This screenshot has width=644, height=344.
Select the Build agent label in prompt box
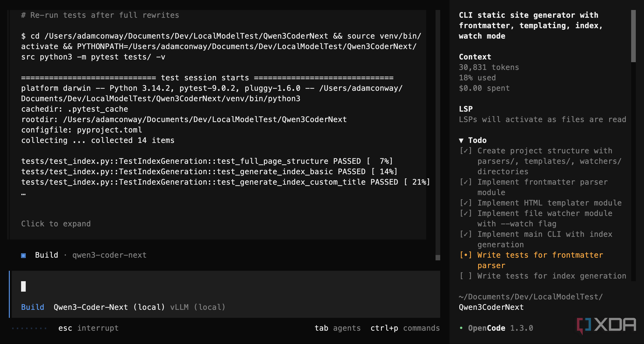point(33,307)
